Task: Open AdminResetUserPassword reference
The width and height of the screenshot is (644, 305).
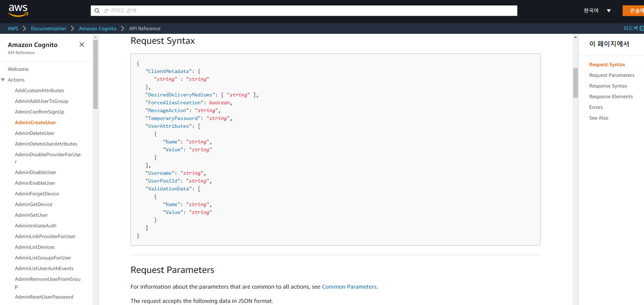Action: click(44, 297)
